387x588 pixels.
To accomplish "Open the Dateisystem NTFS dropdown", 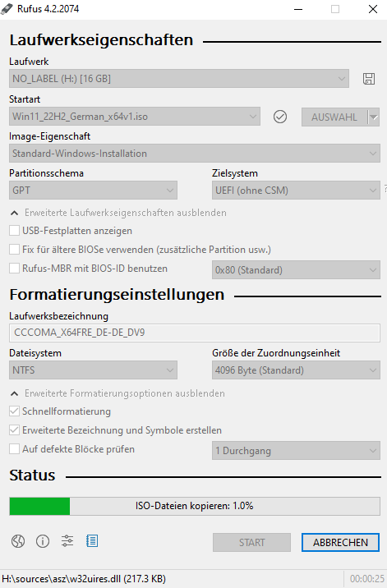I will point(93,370).
